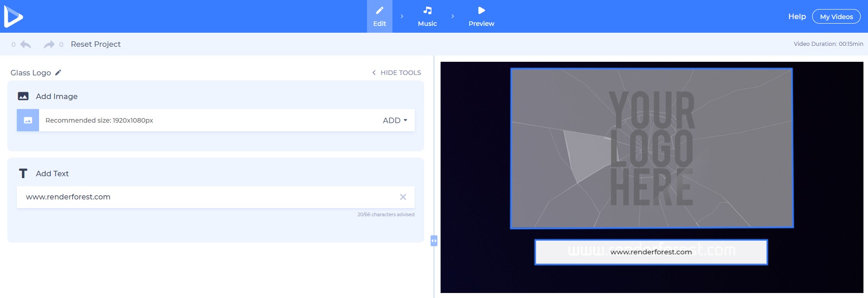Click the image placeholder thumbnail
The image size is (868, 298).
pos(28,120)
